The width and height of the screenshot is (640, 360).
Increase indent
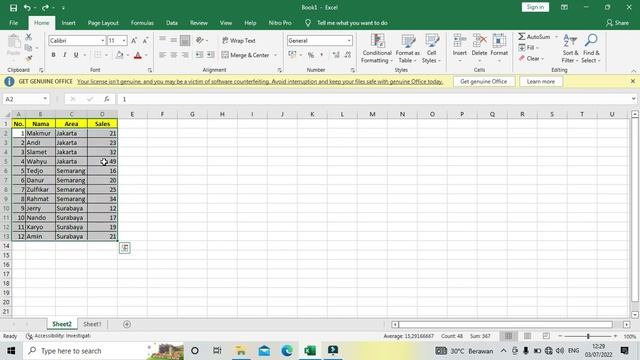211,55
